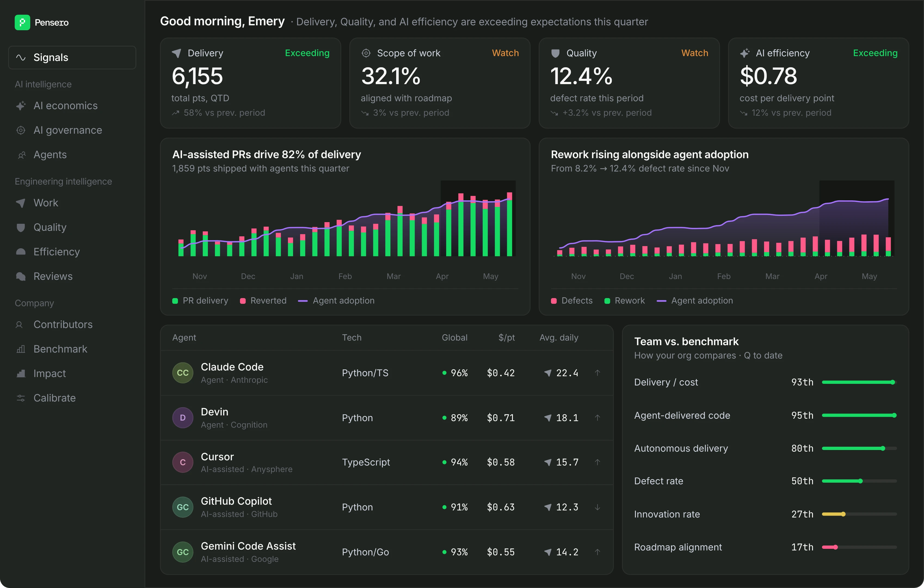Image resolution: width=924 pixels, height=588 pixels.
Task: Click the Exceeding status on AI efficiency
Action: [x=875, y=53]
